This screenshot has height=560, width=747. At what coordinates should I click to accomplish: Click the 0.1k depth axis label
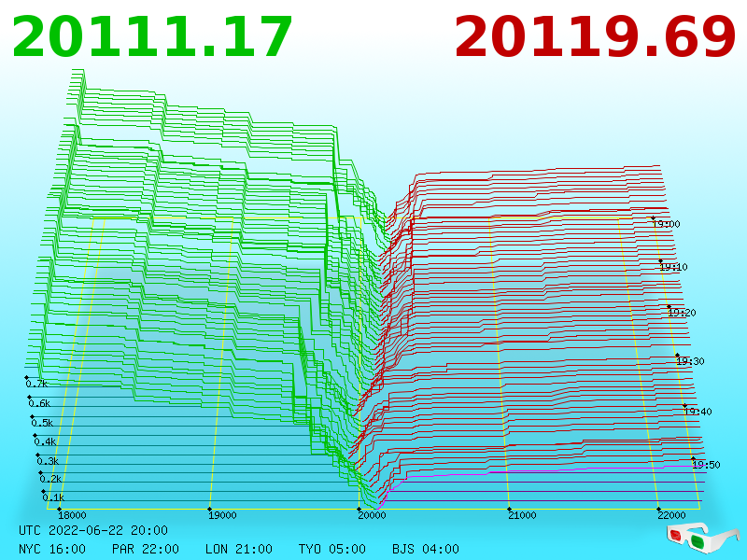[x=53, y=497]
